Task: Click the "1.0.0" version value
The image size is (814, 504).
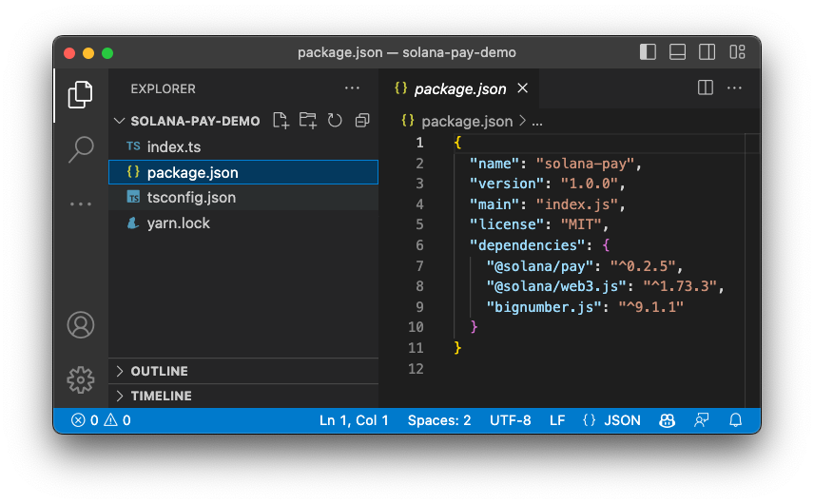Action: tap(590, 184)
